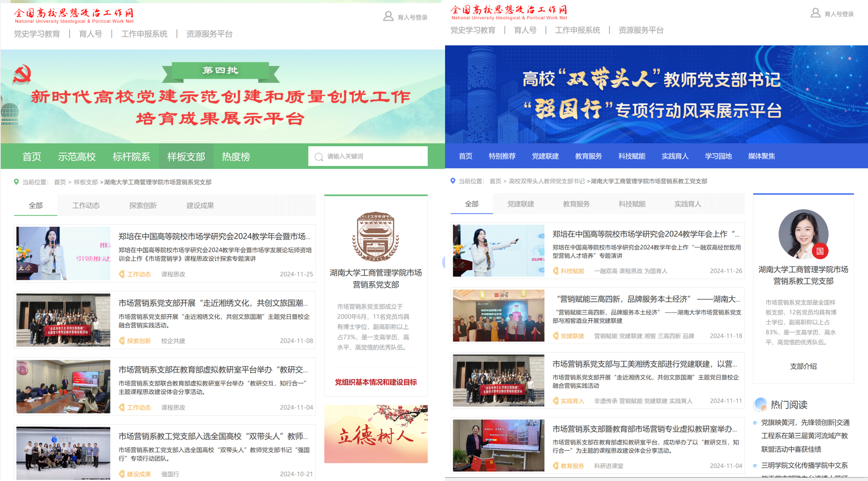Screen dimensions: 868x481
Task: Click group photo thumbnail of 2024-11-18 article
Action: pyautogui.click(x=498, y=315)
